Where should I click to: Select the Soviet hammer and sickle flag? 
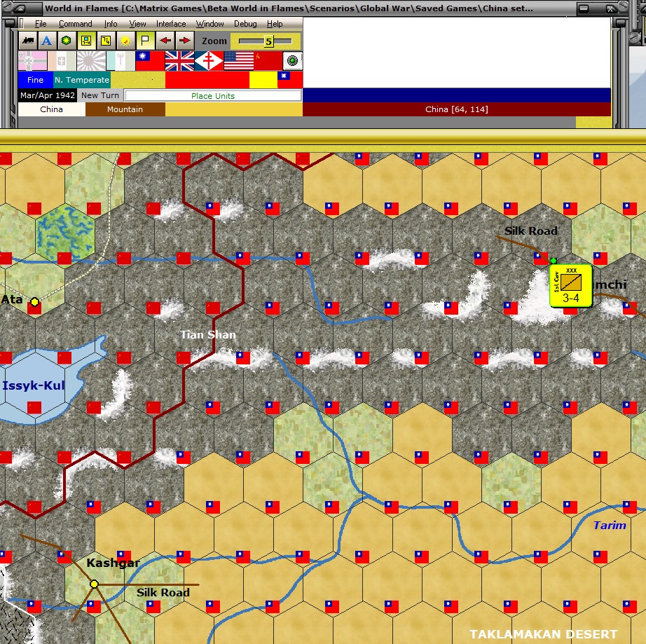268,61
